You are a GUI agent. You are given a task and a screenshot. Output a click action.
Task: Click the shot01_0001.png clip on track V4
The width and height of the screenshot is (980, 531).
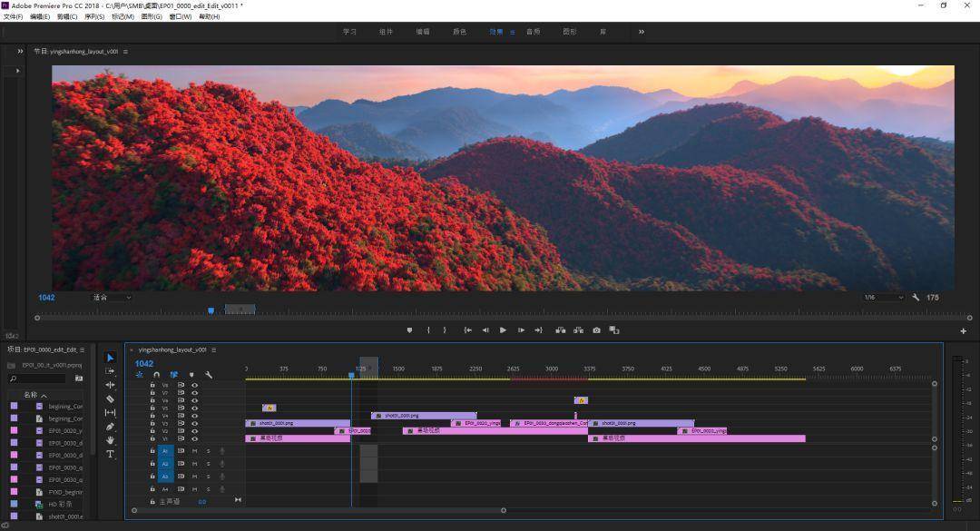424,416
